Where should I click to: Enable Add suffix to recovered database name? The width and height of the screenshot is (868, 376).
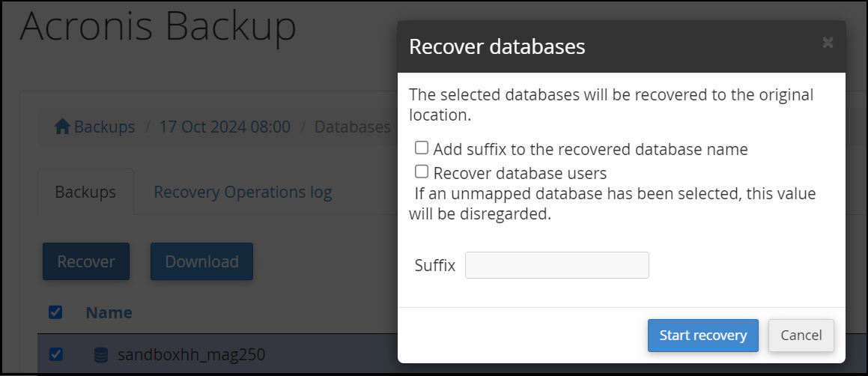(422, 148)
